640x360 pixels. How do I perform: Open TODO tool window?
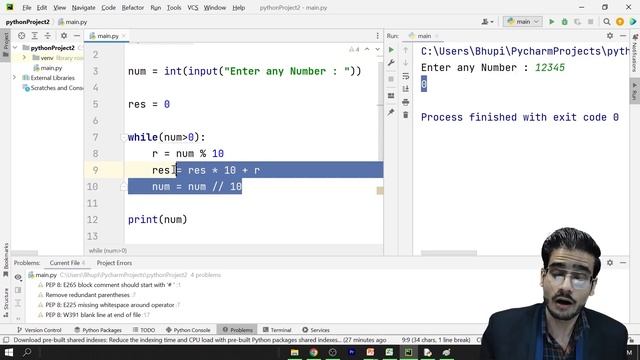pos(144,330)
